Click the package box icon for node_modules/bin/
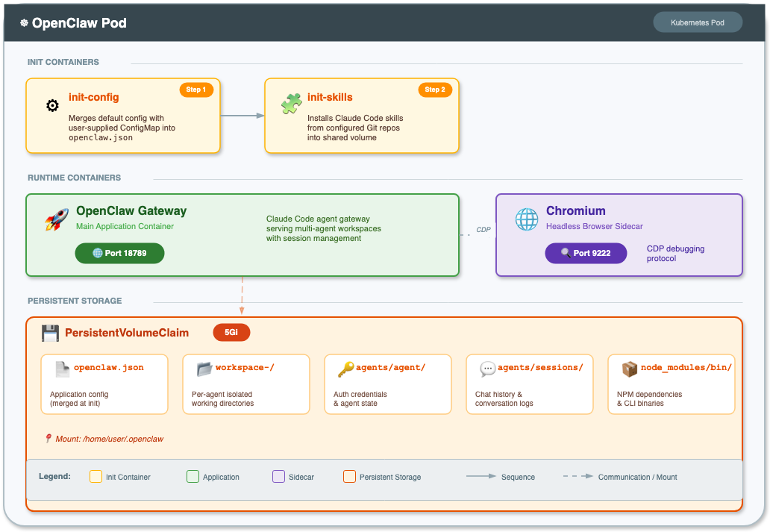This screenshot has width=770, height=532. coord(629,369)
